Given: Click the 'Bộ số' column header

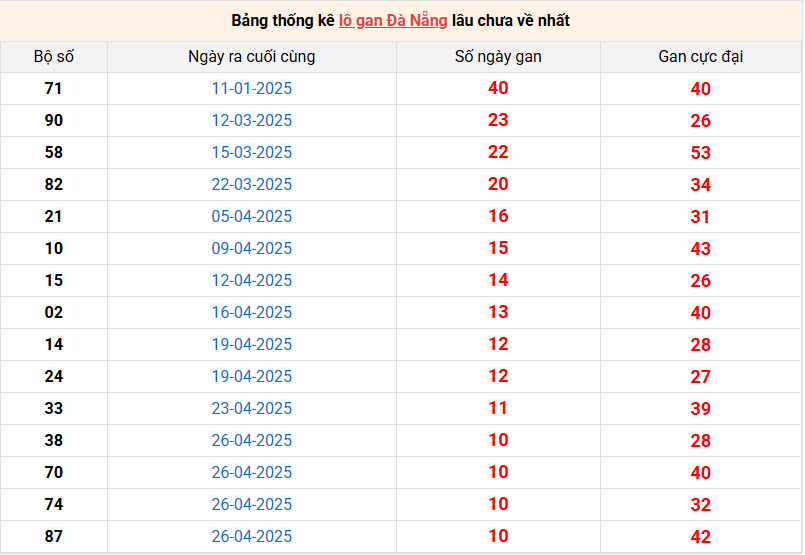Looking at the screenshot, I should pos(54,56).
